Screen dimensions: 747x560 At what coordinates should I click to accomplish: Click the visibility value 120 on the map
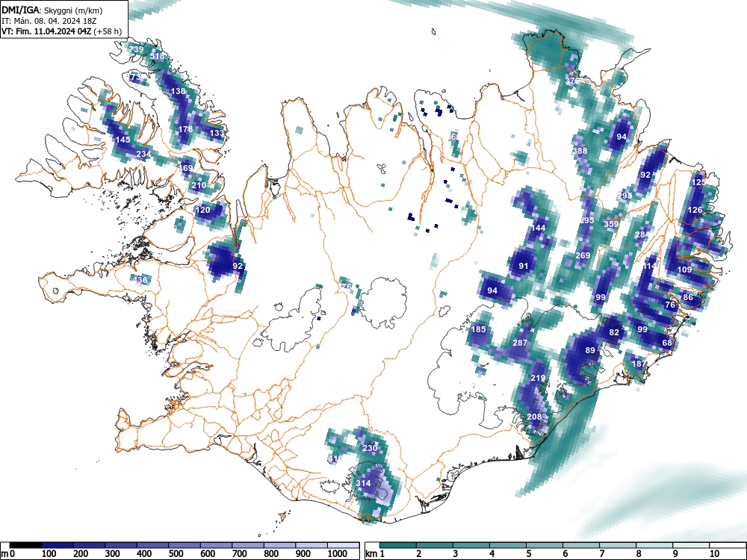tap(203, 210)
